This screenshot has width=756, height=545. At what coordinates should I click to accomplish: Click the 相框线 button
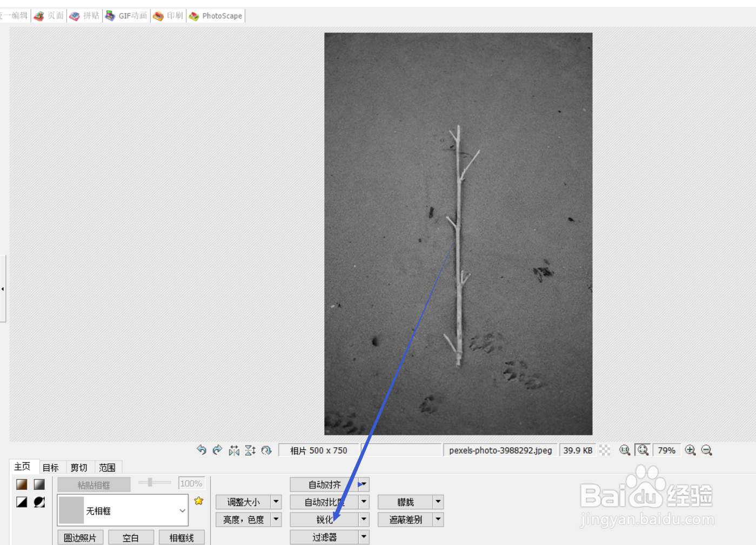pyautogui.click(x=182, y=537)
